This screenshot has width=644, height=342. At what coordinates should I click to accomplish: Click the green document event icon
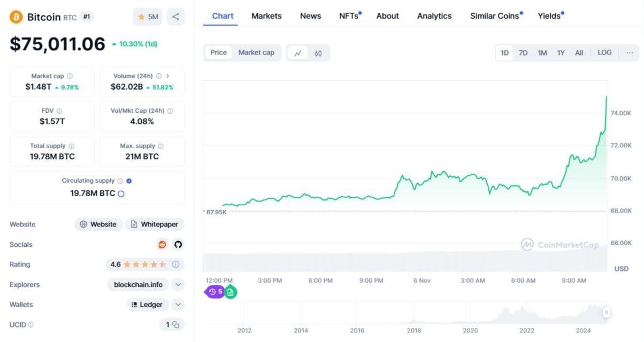pyautogui.click(x=230, y=292)
